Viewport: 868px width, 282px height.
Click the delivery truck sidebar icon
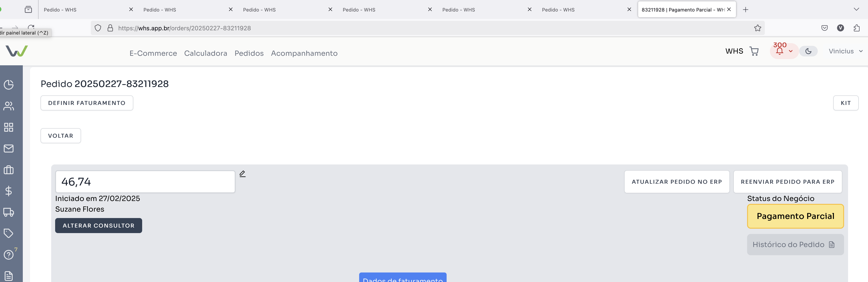tap(9, 212)
